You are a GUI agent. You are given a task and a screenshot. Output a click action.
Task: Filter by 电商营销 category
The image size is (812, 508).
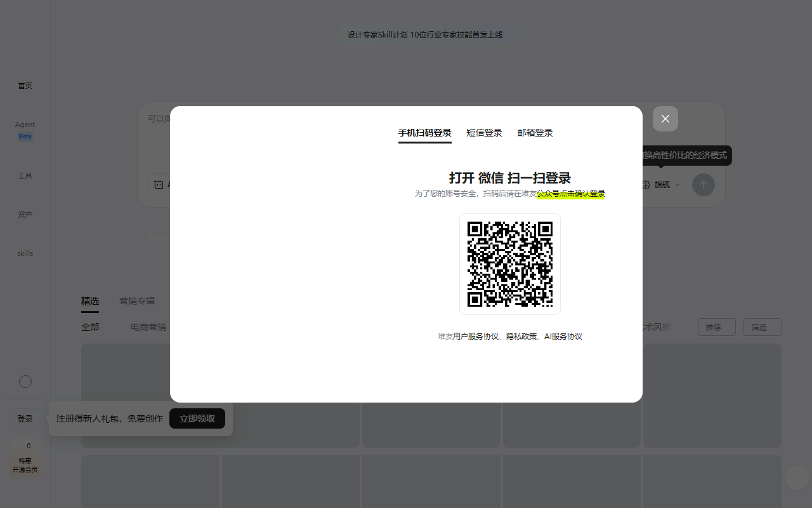tap(148, 327)
